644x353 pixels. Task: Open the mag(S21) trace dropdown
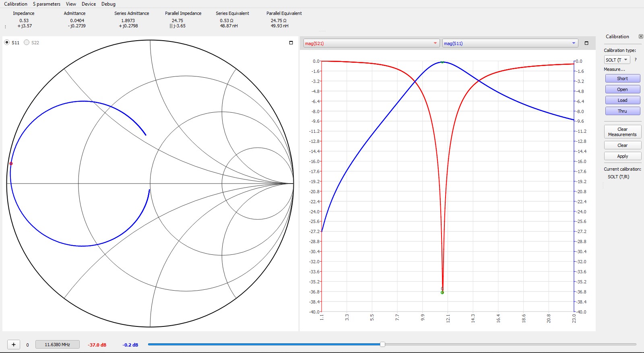[371, 43]
